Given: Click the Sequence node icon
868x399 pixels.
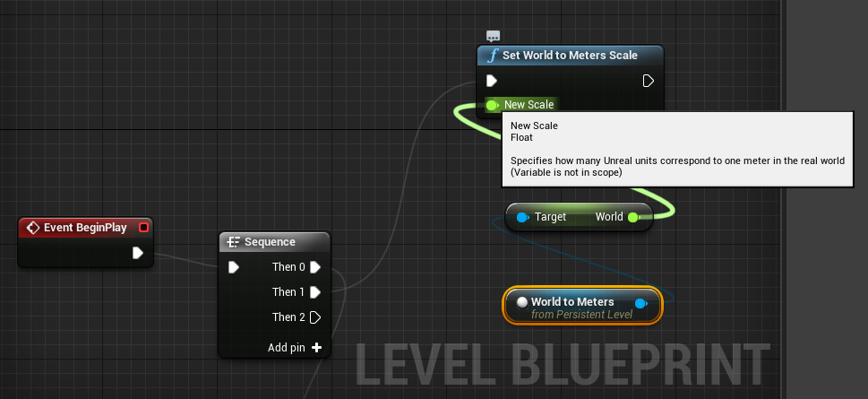Looking at the screenshot, I should [x=234, y=242].
